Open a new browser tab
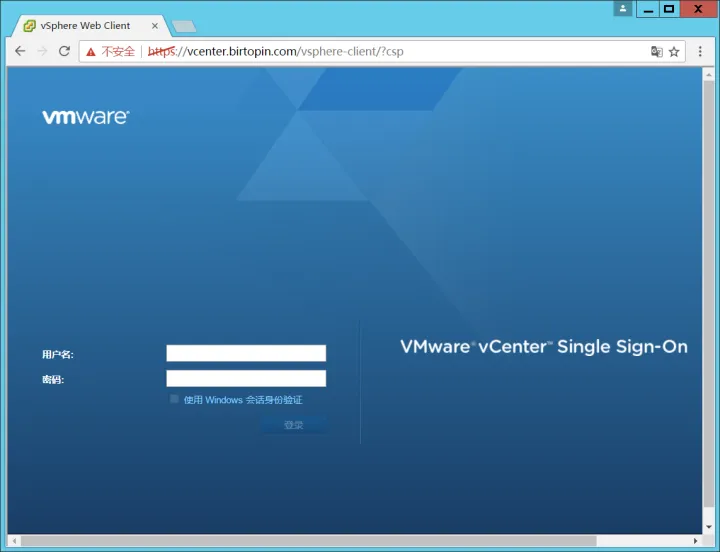 [x=184, y=26]
